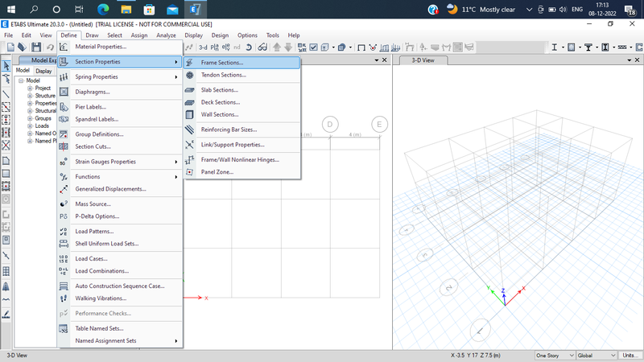This screenshot has width=644, height=362.
Task: Set view to 3-d in toolbar
Action: pos(203,47)
